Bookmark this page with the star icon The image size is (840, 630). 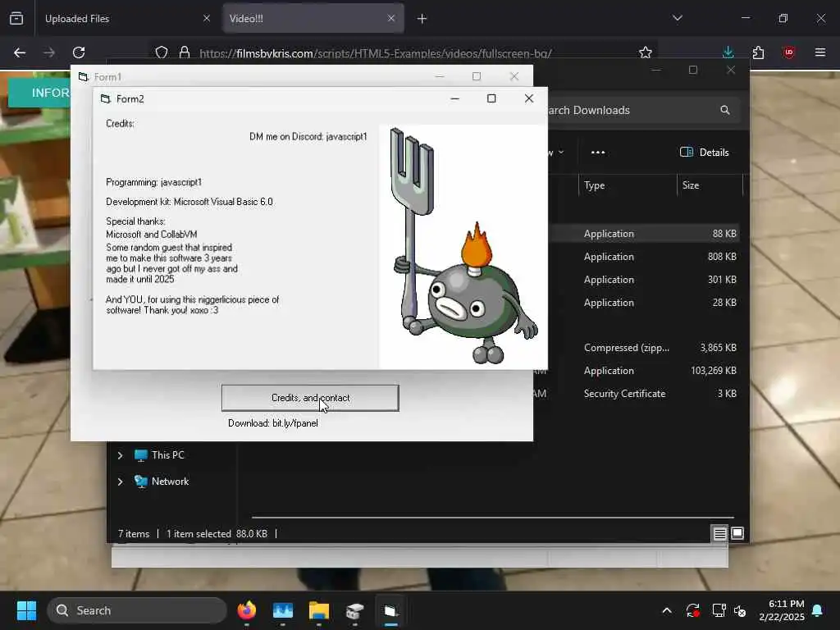pyautogui.click(x=646, y=52)
